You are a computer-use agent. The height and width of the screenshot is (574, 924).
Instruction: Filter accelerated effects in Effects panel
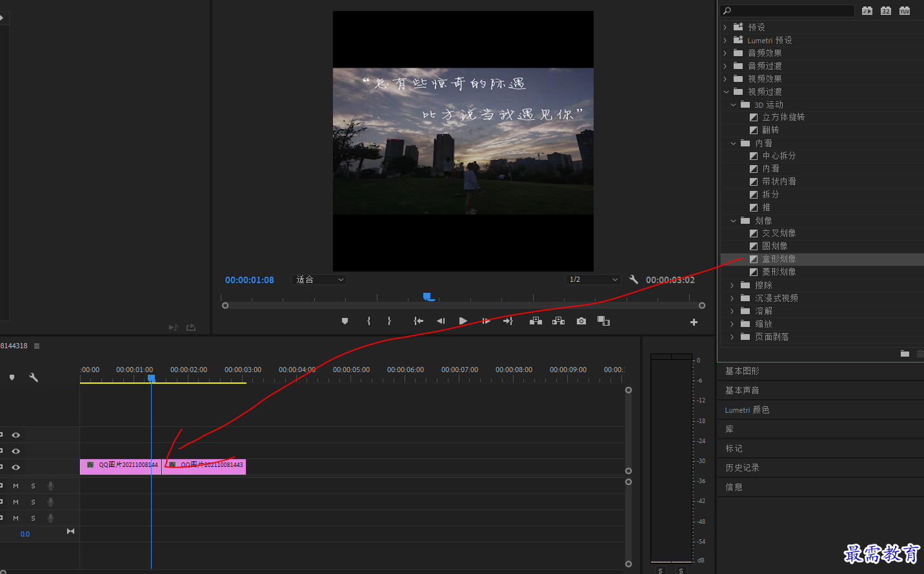[x=867, y=11]
